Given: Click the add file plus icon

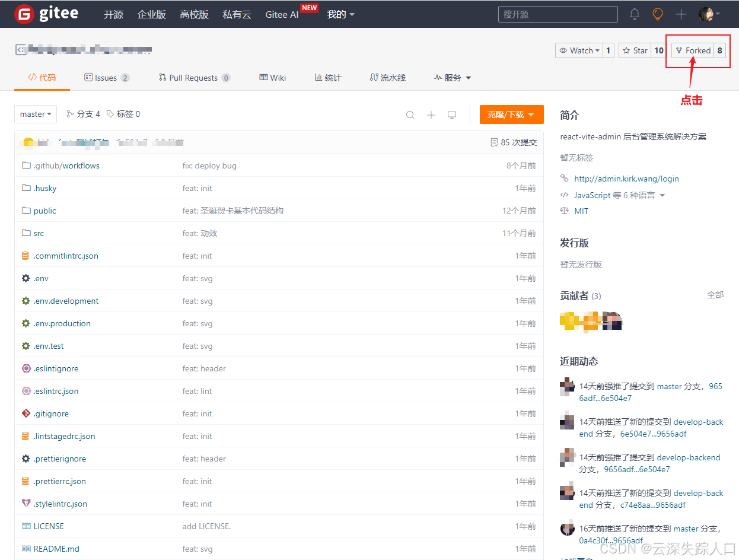Looking at the screenshot, I should tap(431, 115).
